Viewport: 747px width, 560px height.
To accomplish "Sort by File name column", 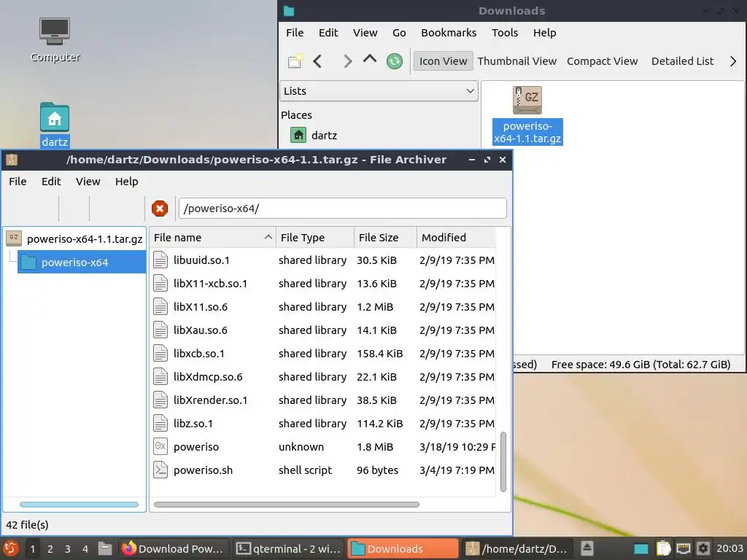I will pos(212,238).
